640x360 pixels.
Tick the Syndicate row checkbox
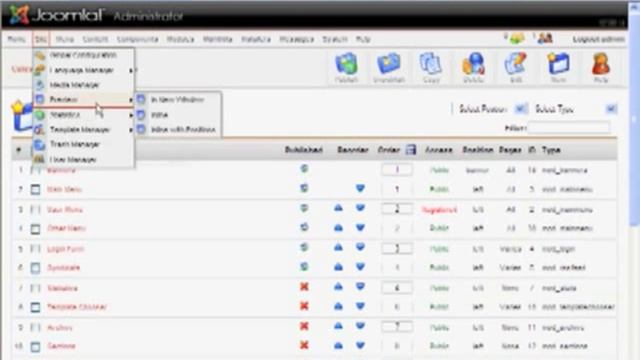click(36, 268)
